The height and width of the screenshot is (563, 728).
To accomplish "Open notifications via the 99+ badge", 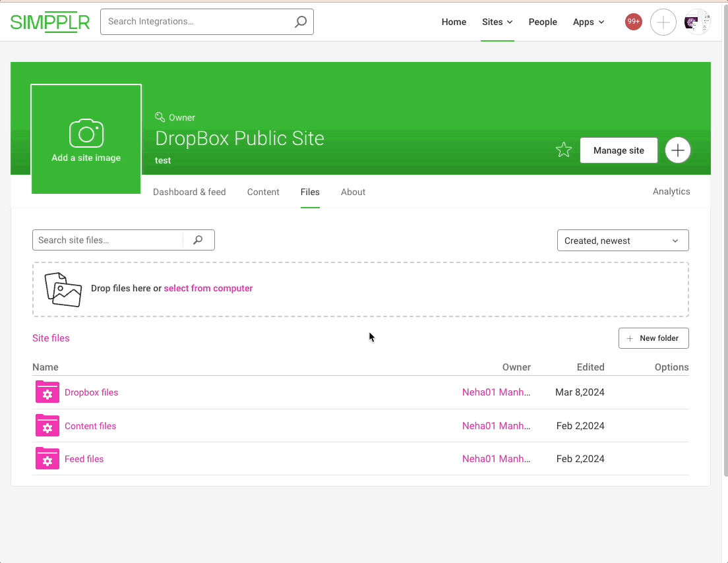I will [633, 21].
